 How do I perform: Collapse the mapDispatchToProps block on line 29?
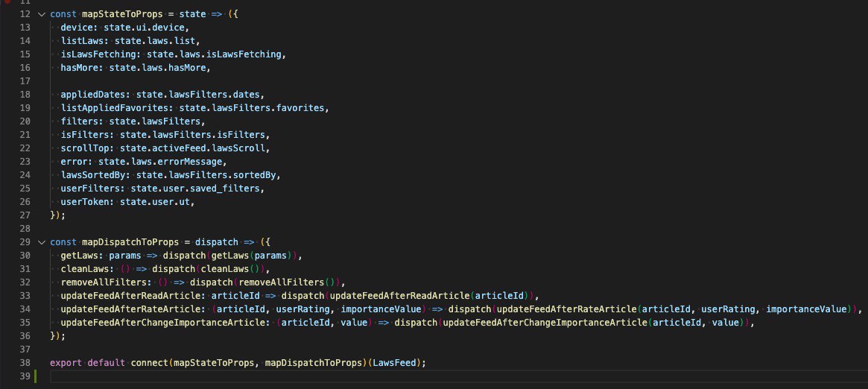pos(41,242)
